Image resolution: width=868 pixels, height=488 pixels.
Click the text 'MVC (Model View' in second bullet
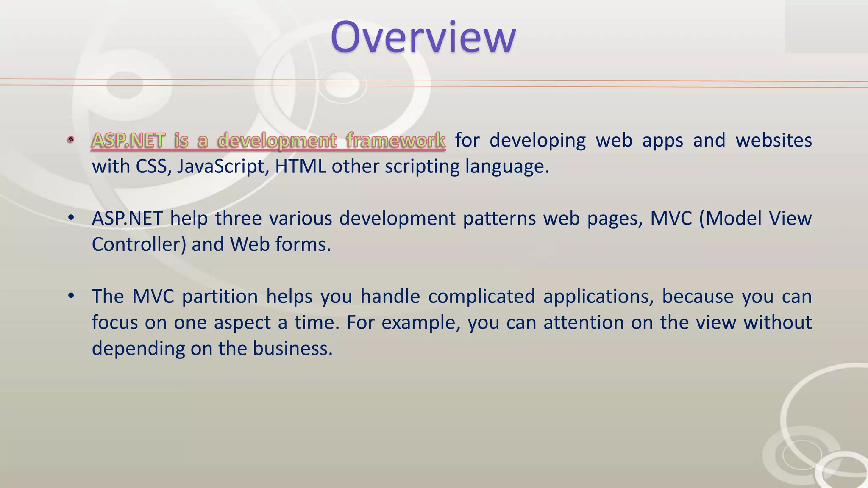[x=731, y=218]
